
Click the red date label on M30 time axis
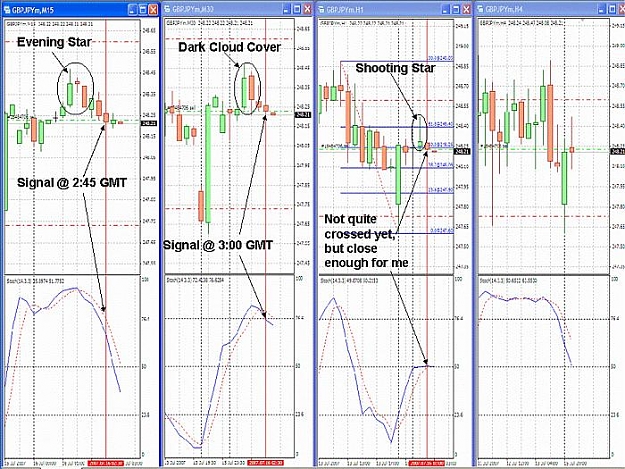coord(265,463)
